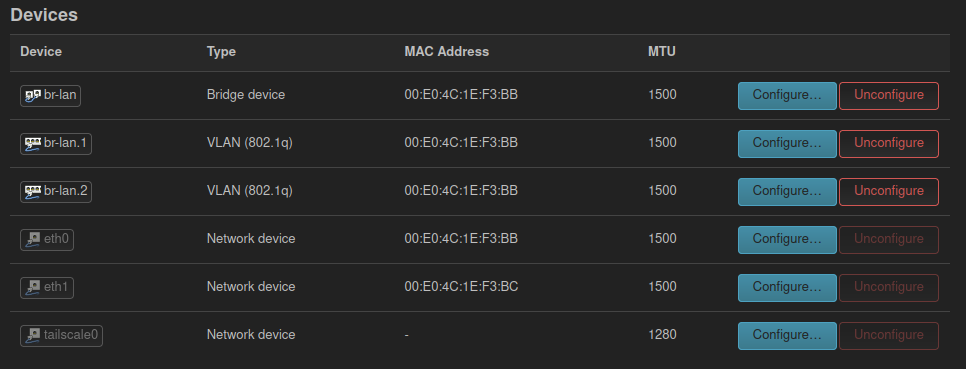The image size is (966, 369).
Task: Unconfigure the br-lan.2 VLAN device
Action: coord(889,192)
